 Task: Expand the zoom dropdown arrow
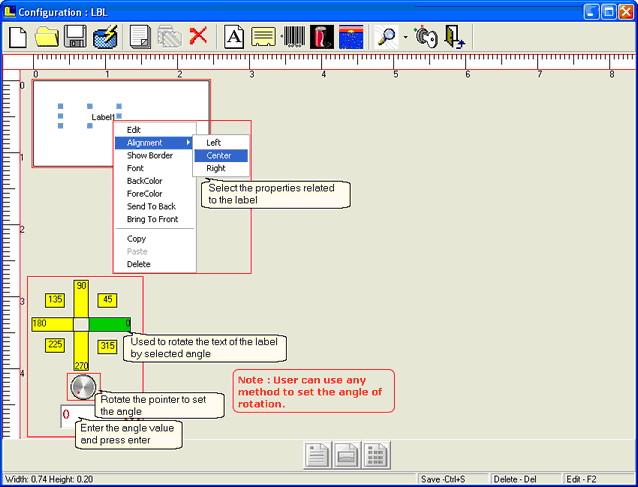point(406,37)
